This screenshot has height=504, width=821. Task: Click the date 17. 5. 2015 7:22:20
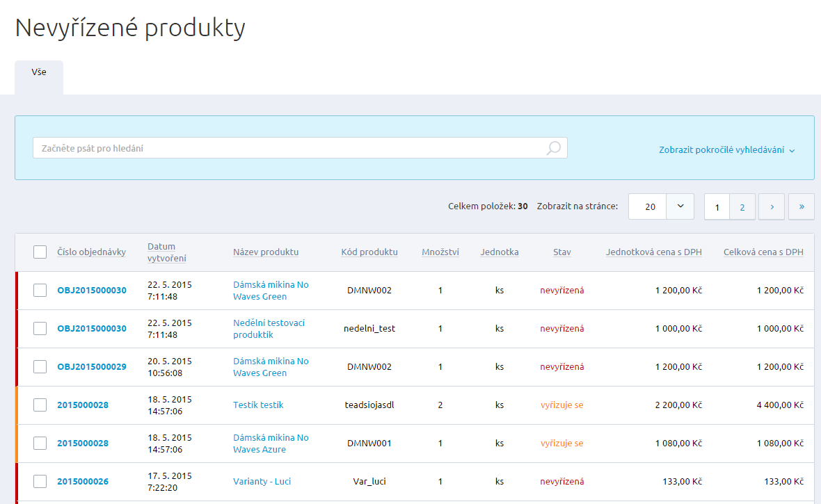click(170, 482)
